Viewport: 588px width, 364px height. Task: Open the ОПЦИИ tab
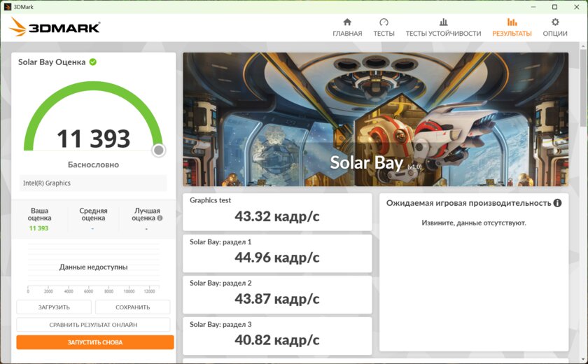(x=555, y=34)
